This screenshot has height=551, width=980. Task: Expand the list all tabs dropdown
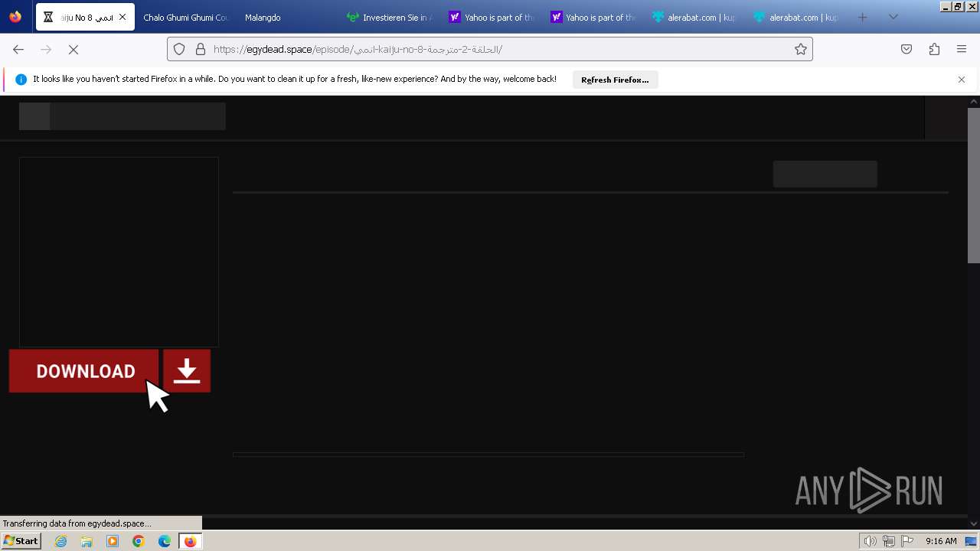click(x=893, y=17)
